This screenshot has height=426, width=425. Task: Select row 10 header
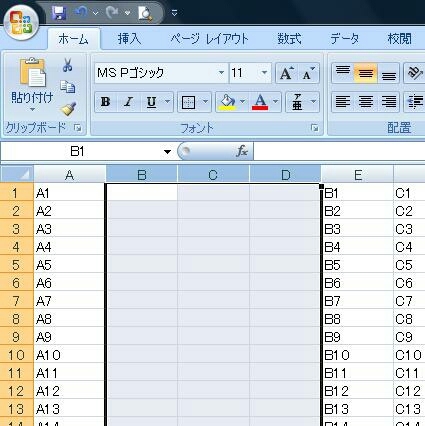(x=16, y=355)
